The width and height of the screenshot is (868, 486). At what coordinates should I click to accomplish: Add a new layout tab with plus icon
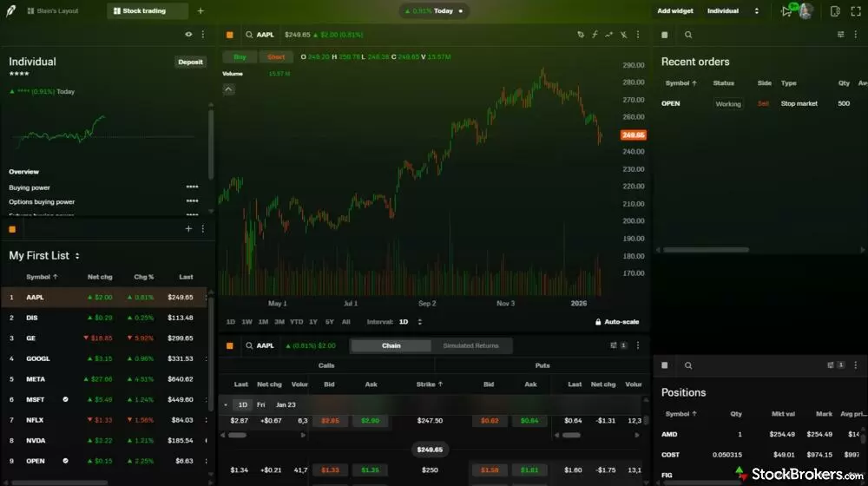(x=201, y=10)
